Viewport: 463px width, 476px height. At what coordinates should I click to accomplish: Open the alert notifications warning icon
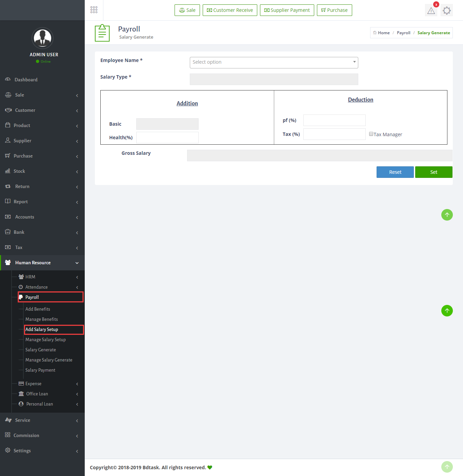(x=431, y=11)
